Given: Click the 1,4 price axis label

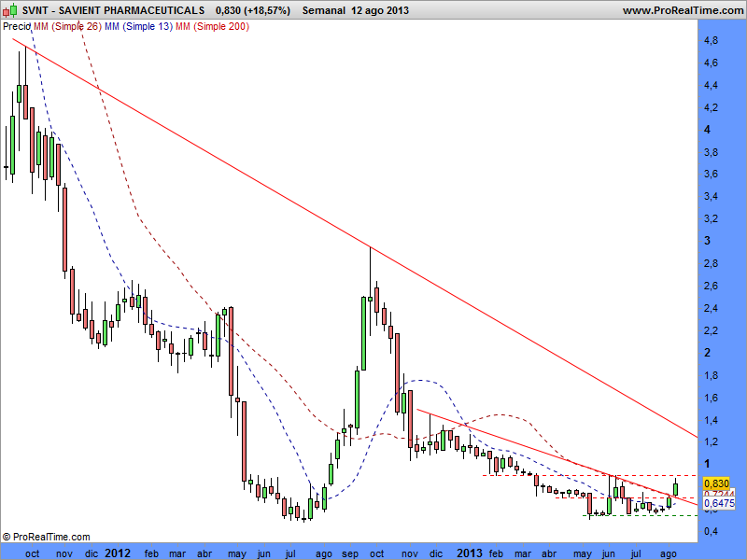Looking at the screenshot, I should tap(712, 420).
